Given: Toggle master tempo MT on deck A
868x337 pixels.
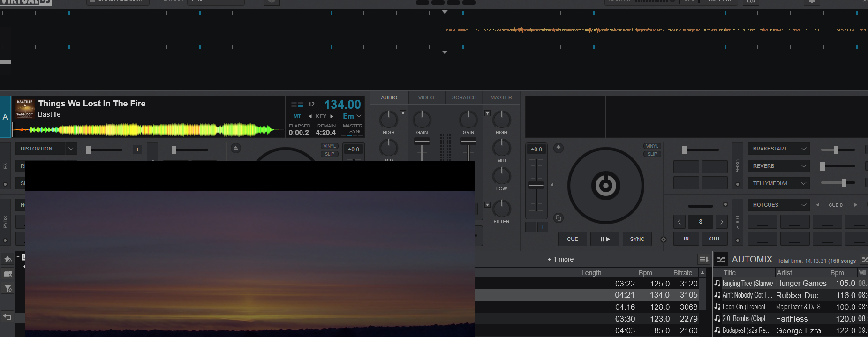Looking at the screenshot, I should 297,116.
